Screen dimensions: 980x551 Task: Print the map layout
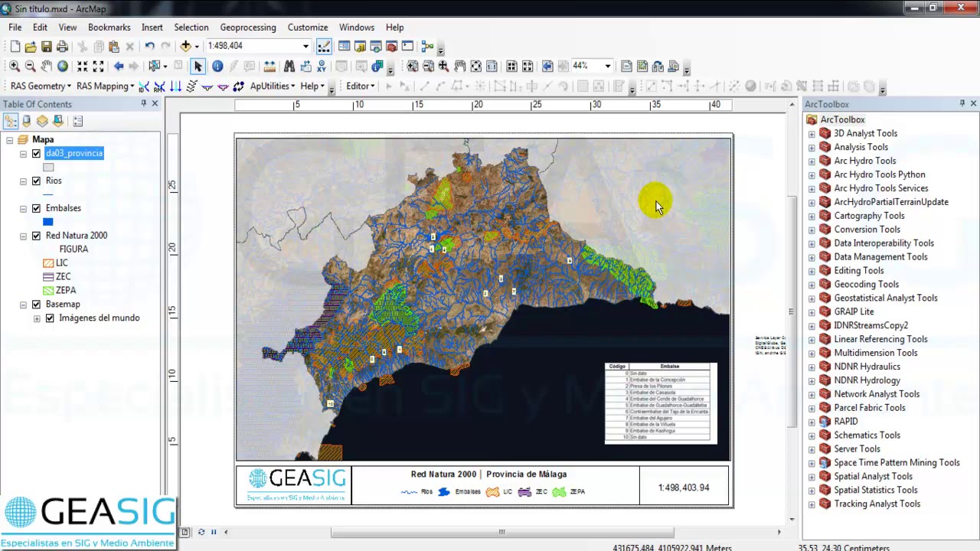tap(62, 47)
